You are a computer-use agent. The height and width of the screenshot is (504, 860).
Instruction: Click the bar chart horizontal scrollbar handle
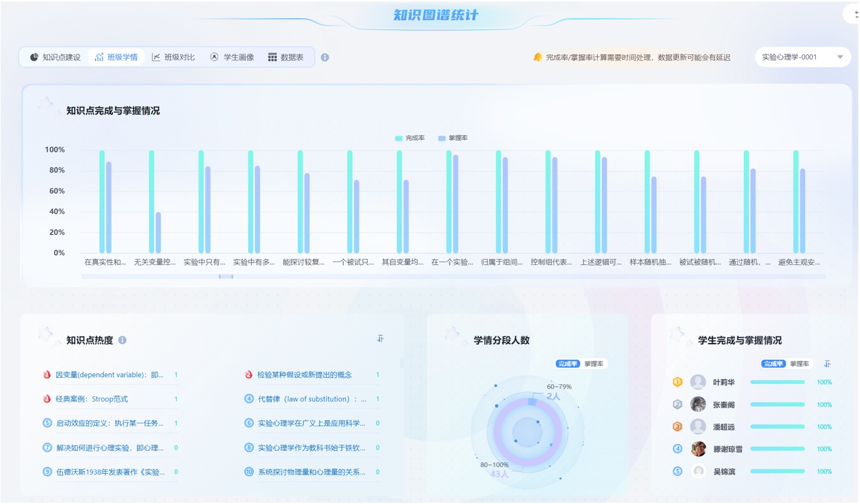click(226, 276)
